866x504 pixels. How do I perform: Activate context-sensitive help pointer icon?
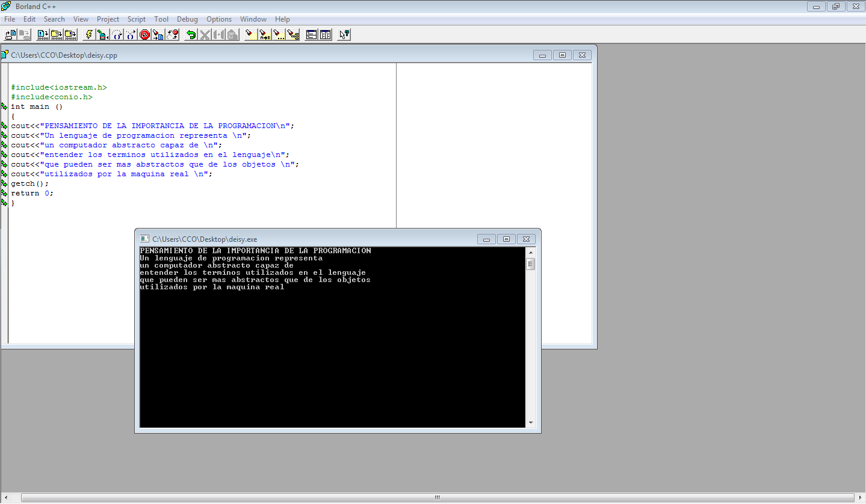click(x=343, y=34)
